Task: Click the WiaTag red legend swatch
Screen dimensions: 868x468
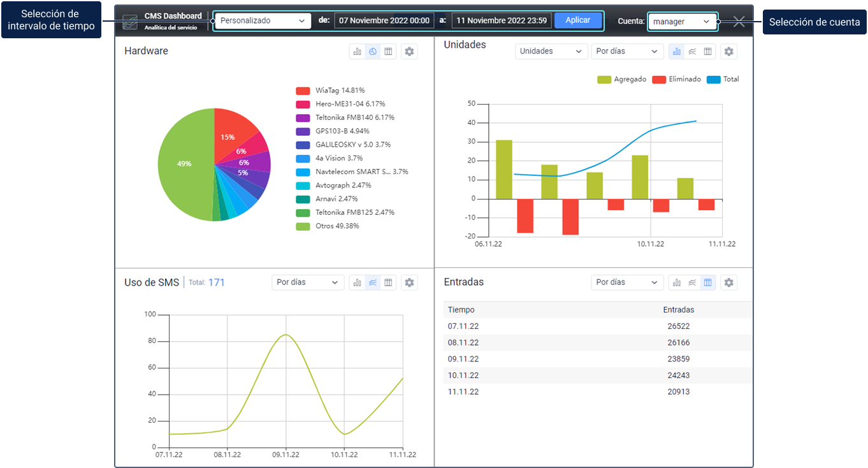Action: point(303,91)
